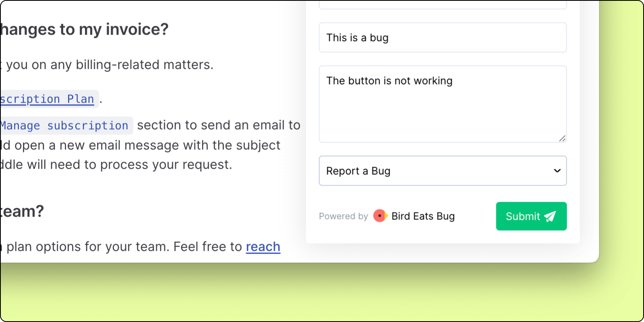Click the dropdown chevron arrow

(x=557, y=171)
